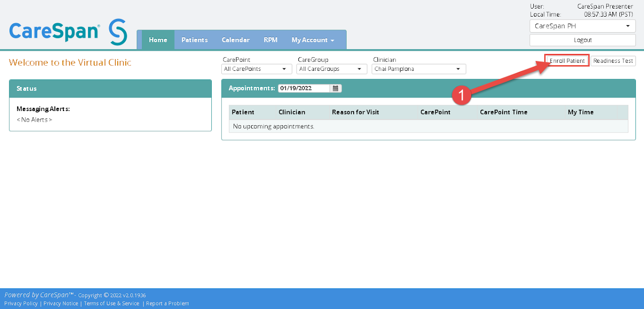Open the RPM tab
Viewport: 644px width, 309px height.
(x=271, y=40)
